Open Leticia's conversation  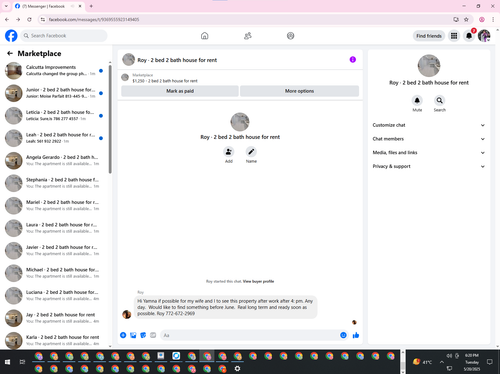55,115
